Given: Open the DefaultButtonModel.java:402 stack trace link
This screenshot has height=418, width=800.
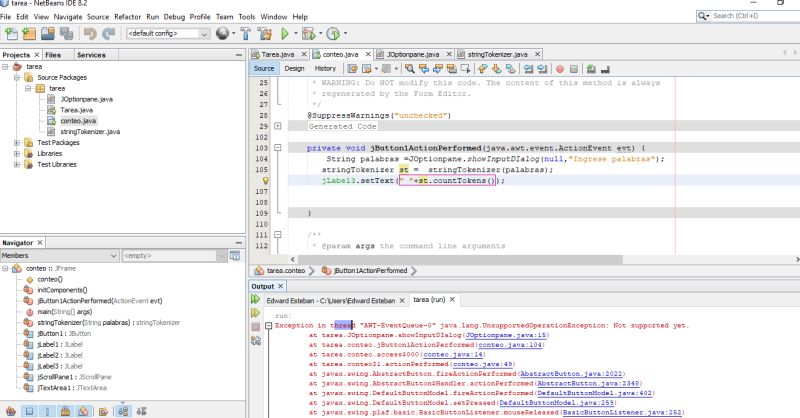Looking at the screenshot, I should click(595, 393).
